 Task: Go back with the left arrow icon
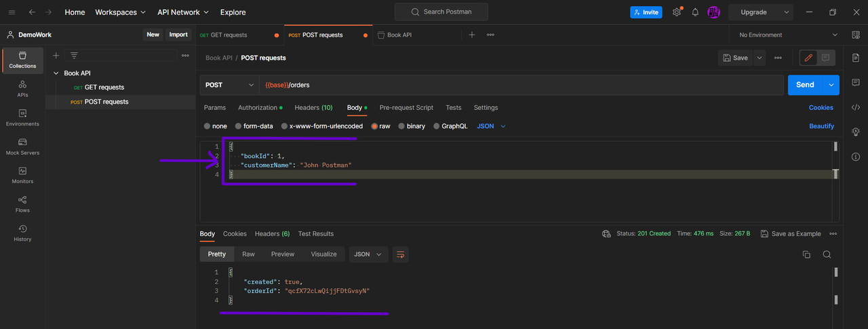pyautogui.click(x=32, y=12)
